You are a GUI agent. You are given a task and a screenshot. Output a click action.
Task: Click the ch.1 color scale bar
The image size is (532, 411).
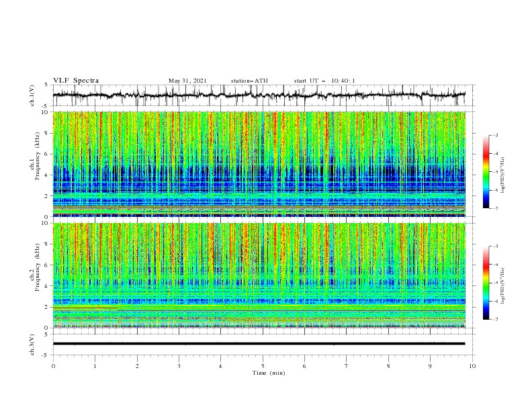pos(486,171)
